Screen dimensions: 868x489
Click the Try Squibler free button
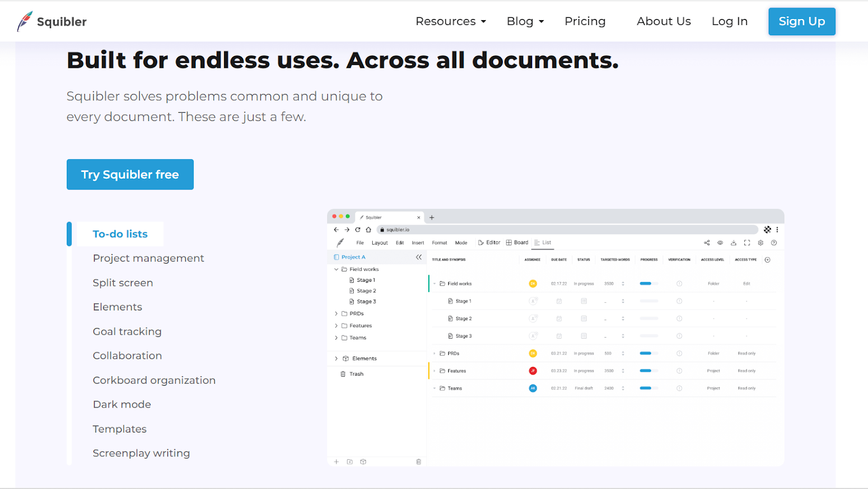[x=130, y=174]
